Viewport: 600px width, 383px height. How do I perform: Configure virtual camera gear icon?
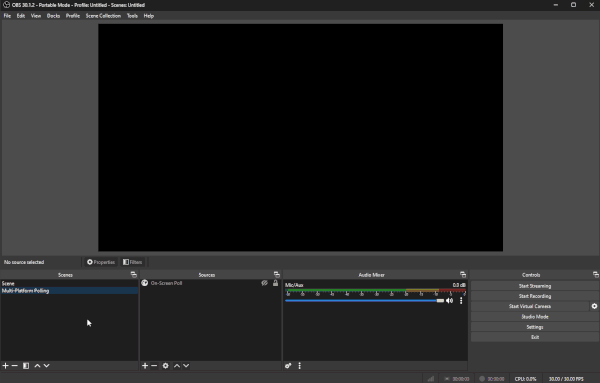[x=594, y=306]
